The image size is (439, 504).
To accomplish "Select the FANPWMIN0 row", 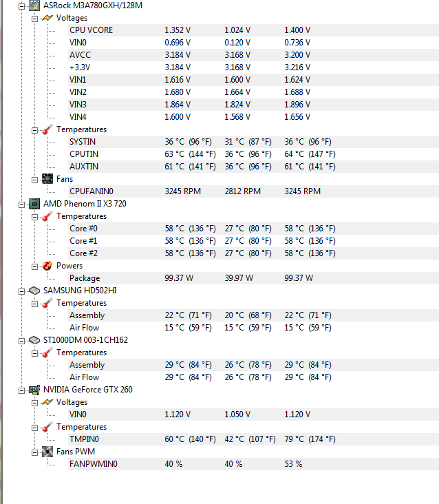I will [93, 464].
